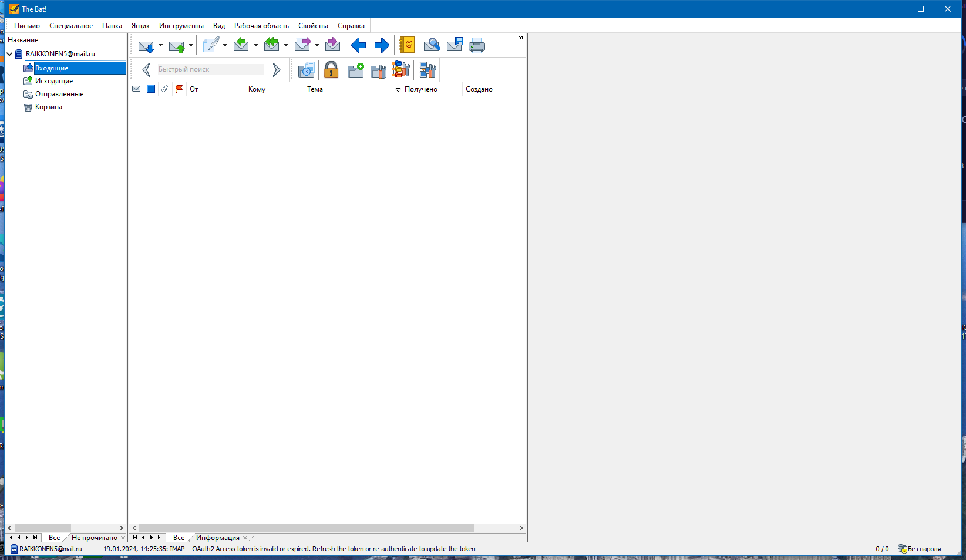Viewport: 966px width, 560px height.
Task: Open the address book icon
Action: point(406,45)
